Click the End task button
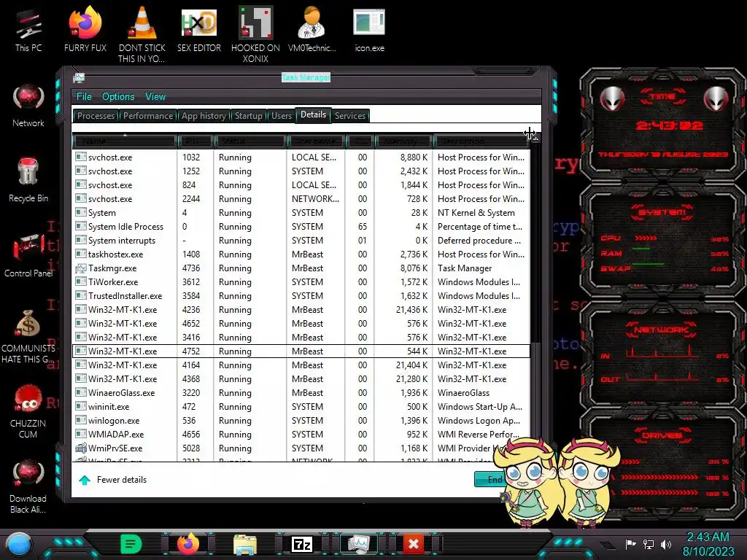This screenshot has height=560, width=747. [491, 480]
